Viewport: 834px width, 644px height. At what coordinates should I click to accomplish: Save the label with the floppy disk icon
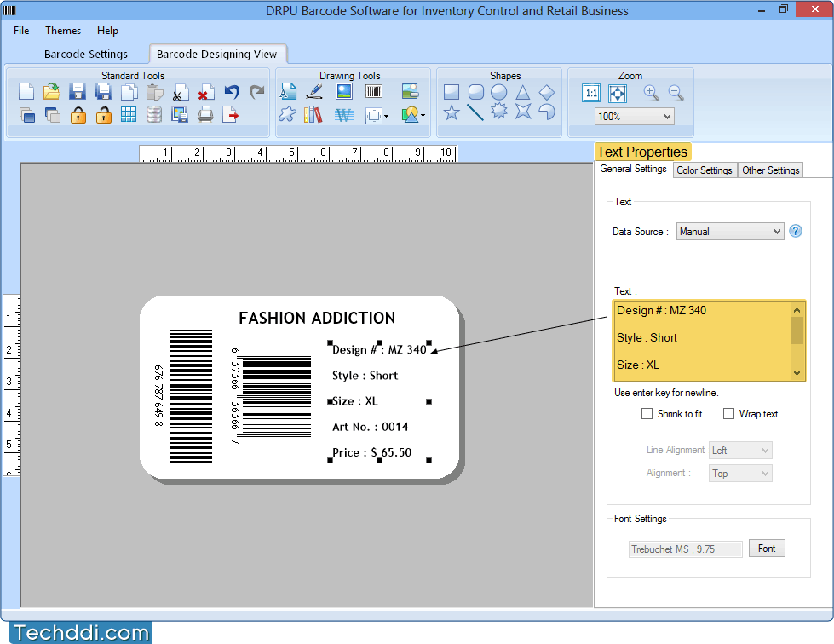pos(78,92)
